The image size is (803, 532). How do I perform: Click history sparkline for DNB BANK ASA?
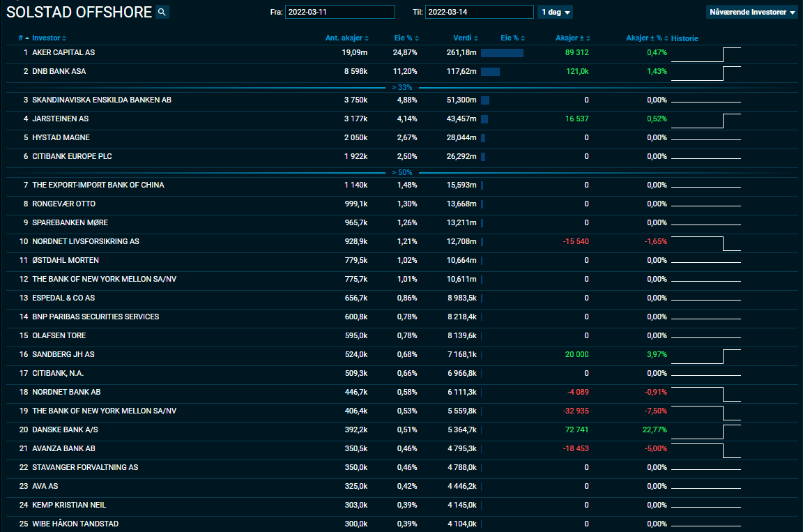705,73
